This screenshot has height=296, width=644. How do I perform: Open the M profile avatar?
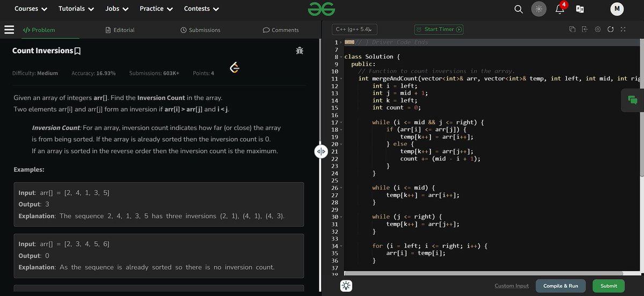pos(617,9)
